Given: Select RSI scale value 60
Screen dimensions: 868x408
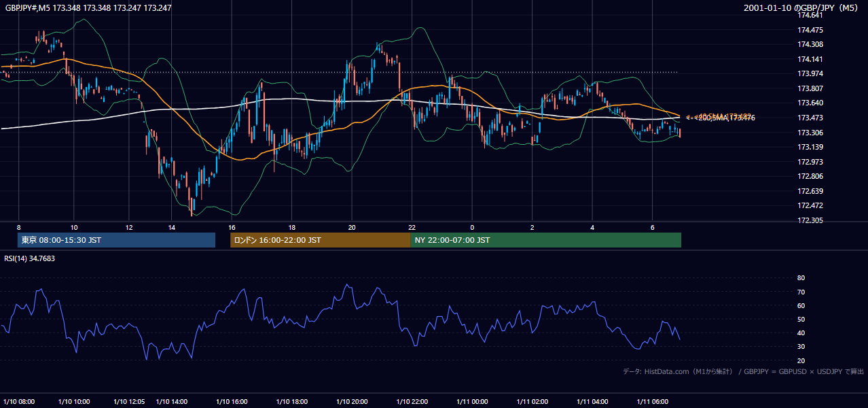Looking at the screenshot, I should pyautogui.click(x=801, y=305).
